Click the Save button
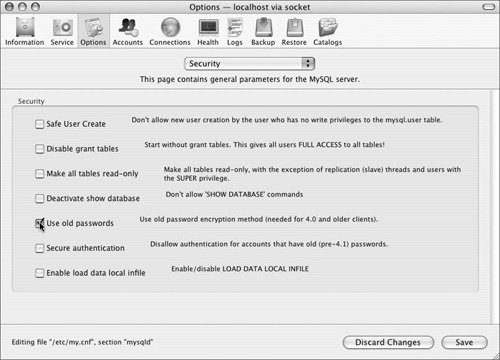 point(464,342)
